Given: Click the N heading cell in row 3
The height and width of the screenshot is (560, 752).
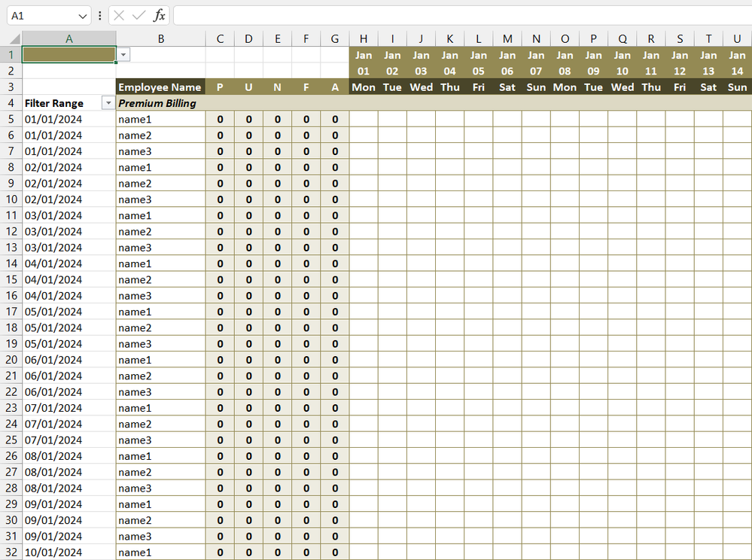Looking at the screenshot, I should [x=277, y=87].
